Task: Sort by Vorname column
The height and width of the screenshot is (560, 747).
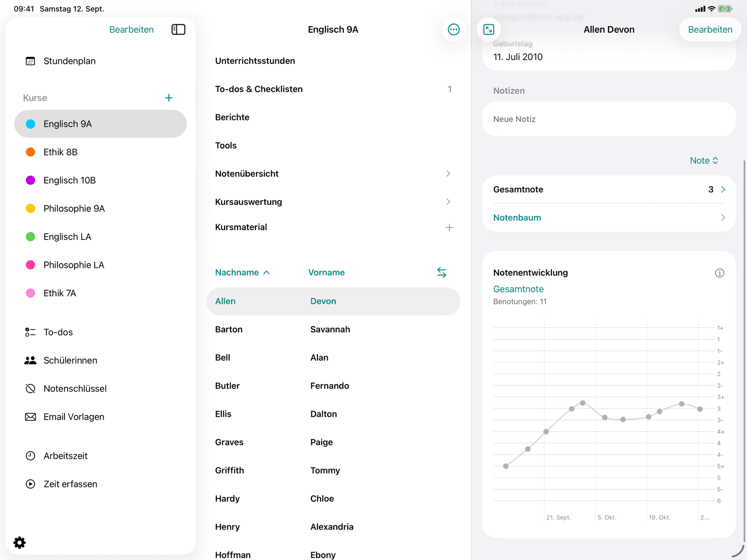Action: (326, 273)
